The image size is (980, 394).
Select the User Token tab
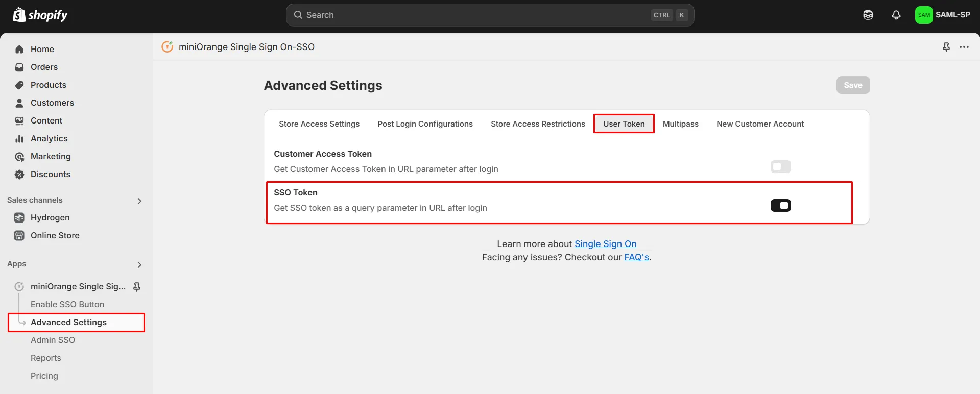point(624,124)
